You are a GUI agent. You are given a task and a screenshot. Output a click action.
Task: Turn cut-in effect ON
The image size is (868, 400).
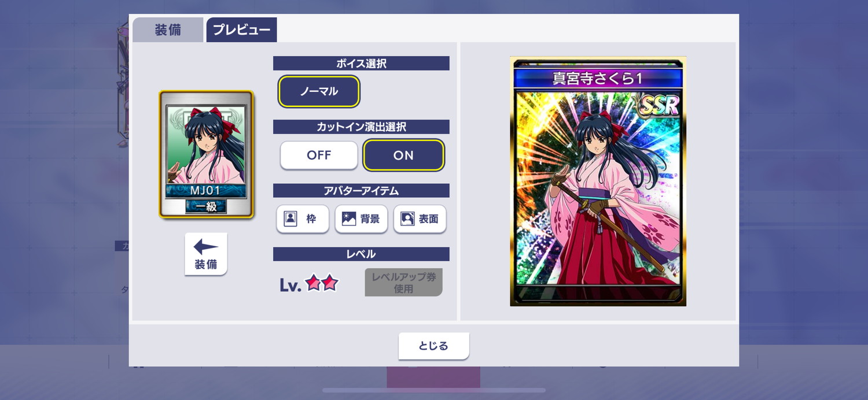[x=403, y=155]
